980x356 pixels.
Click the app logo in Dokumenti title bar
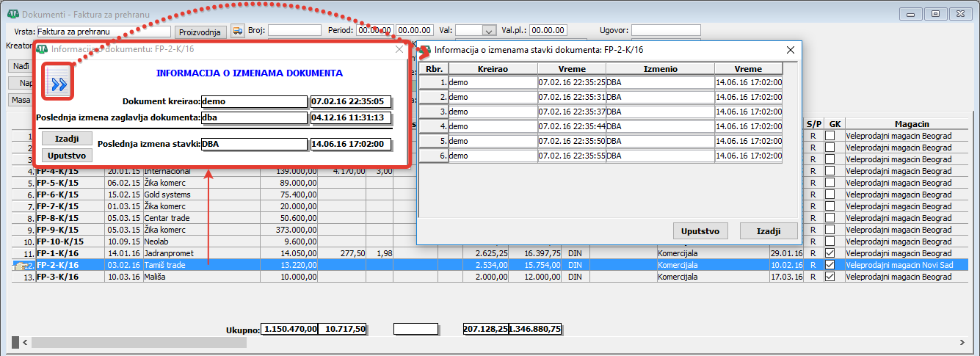click(12, 14)
